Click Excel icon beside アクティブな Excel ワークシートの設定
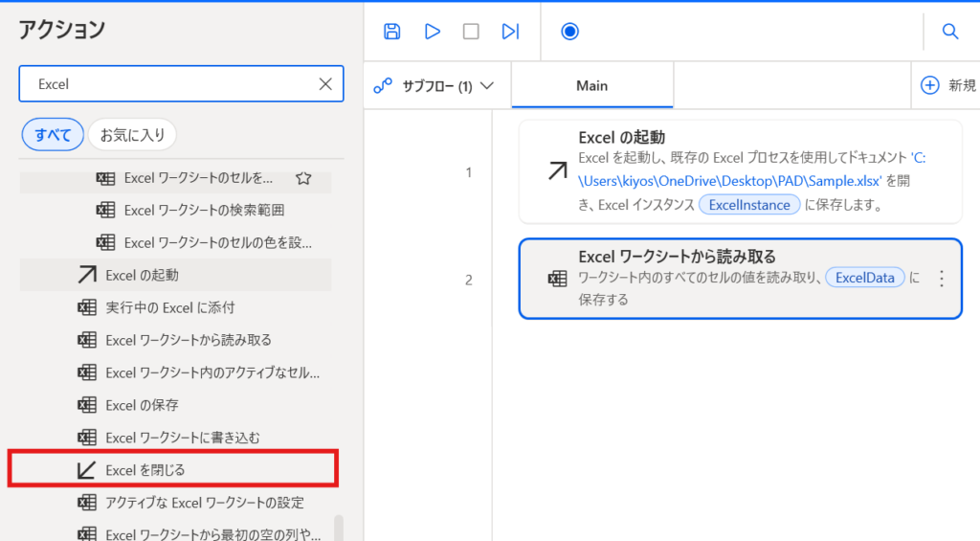The image size is (980, 541). 87,503
